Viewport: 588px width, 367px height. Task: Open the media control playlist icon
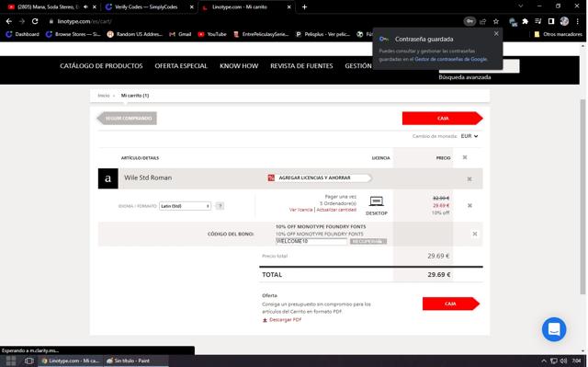tap(538, 21)
